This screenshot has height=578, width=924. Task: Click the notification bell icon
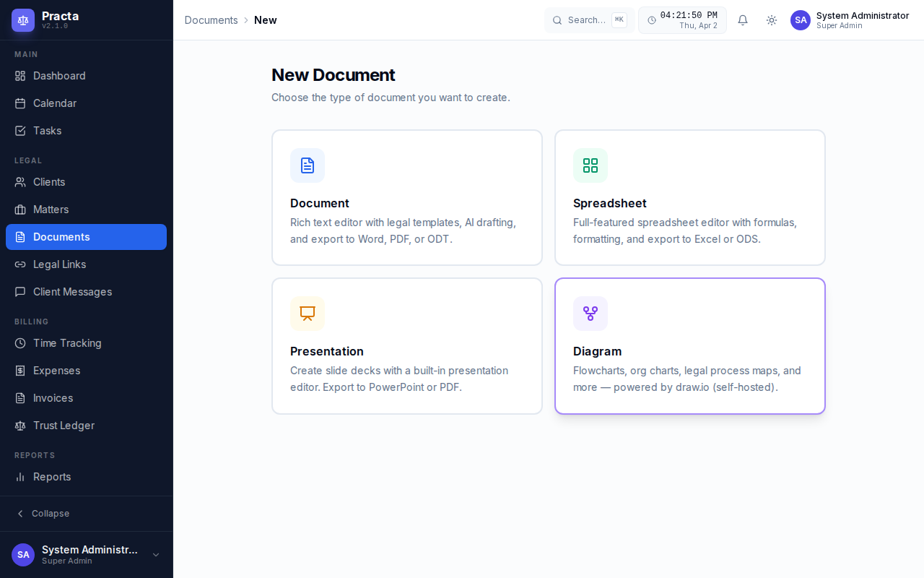tap(742, 20)
